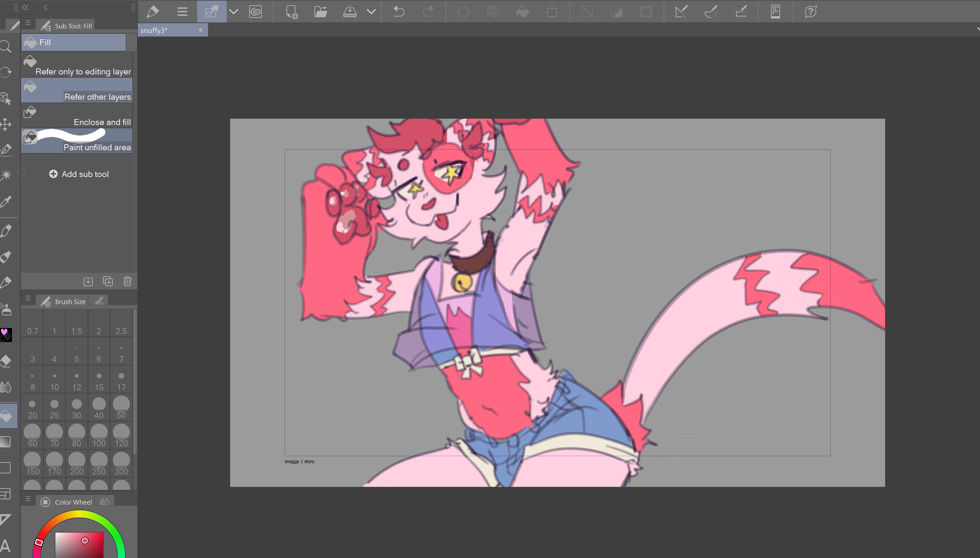Save the document with save icon
Image resolution: width=980 pixels, height=558 pixels.
coord(350,12)
